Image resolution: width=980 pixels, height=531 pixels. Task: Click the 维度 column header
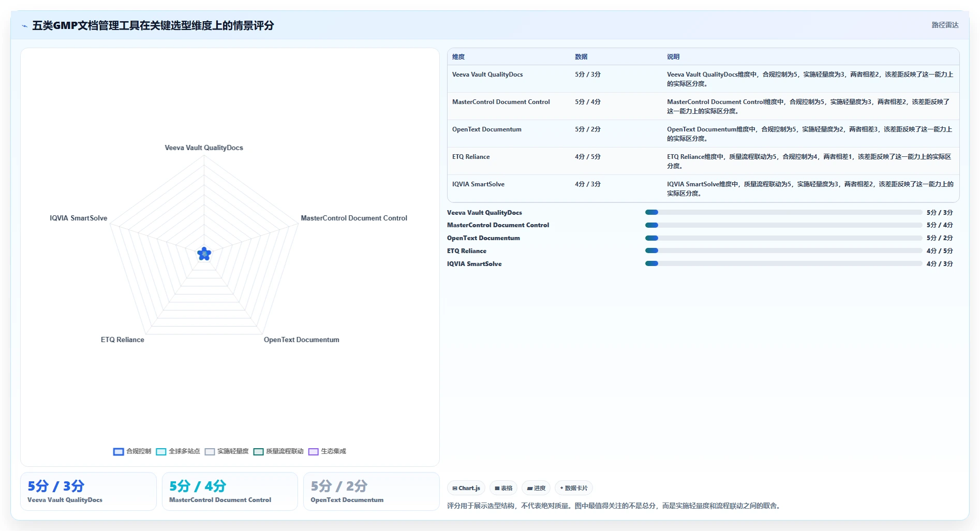(458, 57)
